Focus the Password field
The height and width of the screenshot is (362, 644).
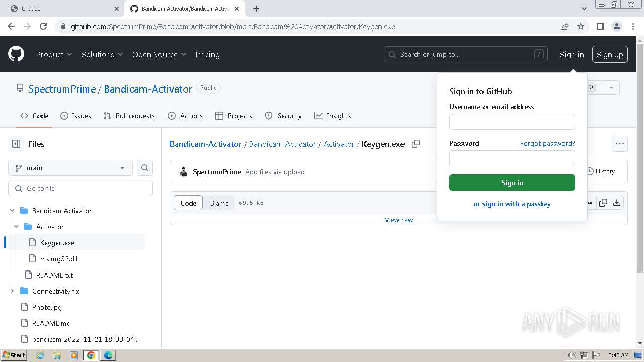512,158
